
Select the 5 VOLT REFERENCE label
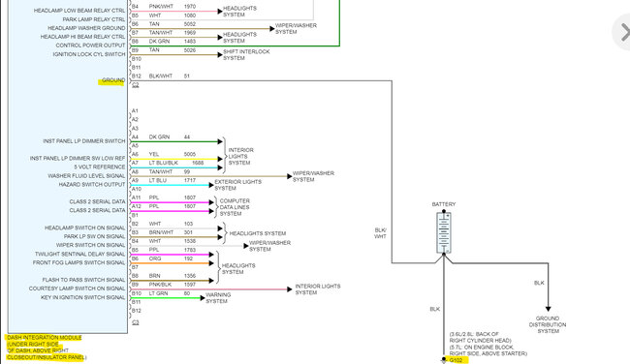[x=100, y=167]
